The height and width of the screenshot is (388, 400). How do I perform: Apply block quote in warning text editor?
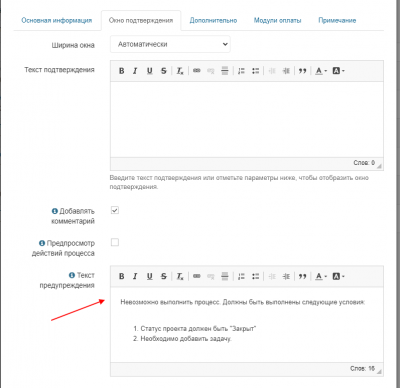303,276
